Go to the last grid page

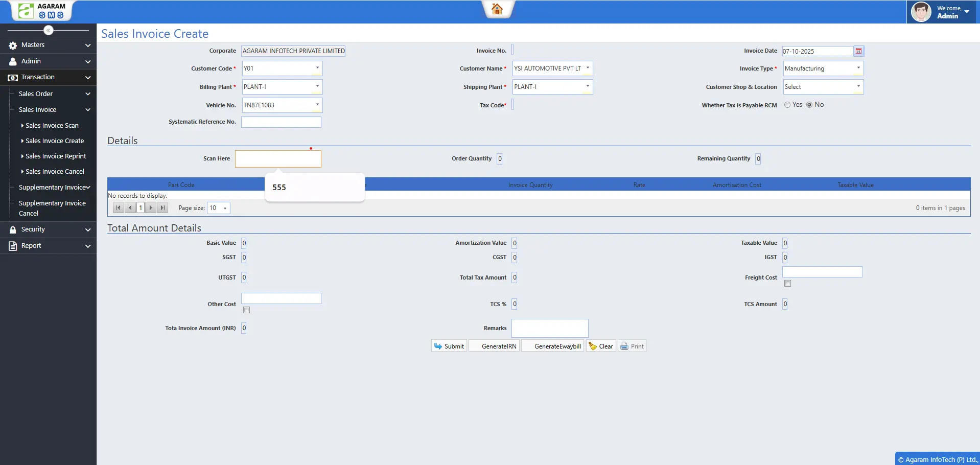162,208
